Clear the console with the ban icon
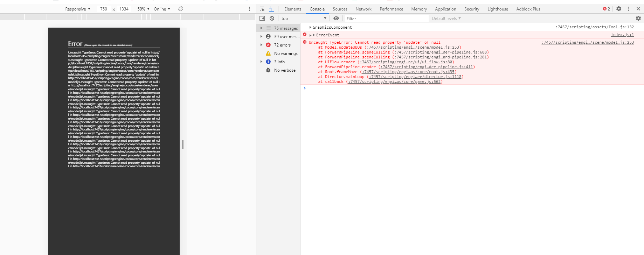The height and width of the screenshot is (255, 644). pyautogui.click(x=272, y=18)
